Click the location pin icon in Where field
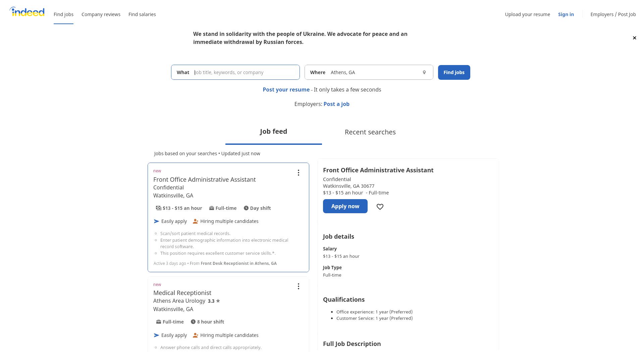Screen dimensions: 644x352 coord(424,72)
